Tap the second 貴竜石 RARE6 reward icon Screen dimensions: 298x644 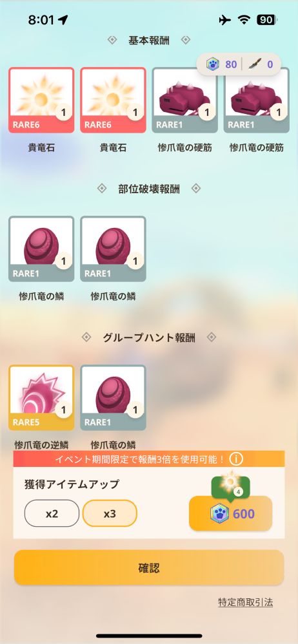pyautogui.click(x=113, y=100)
